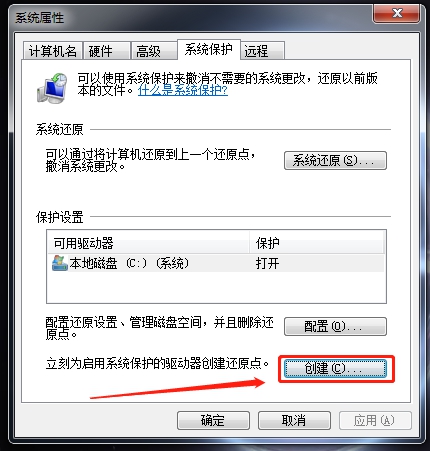
Task: Select the 系统保护 tab
Action: (x=209, y=50)
